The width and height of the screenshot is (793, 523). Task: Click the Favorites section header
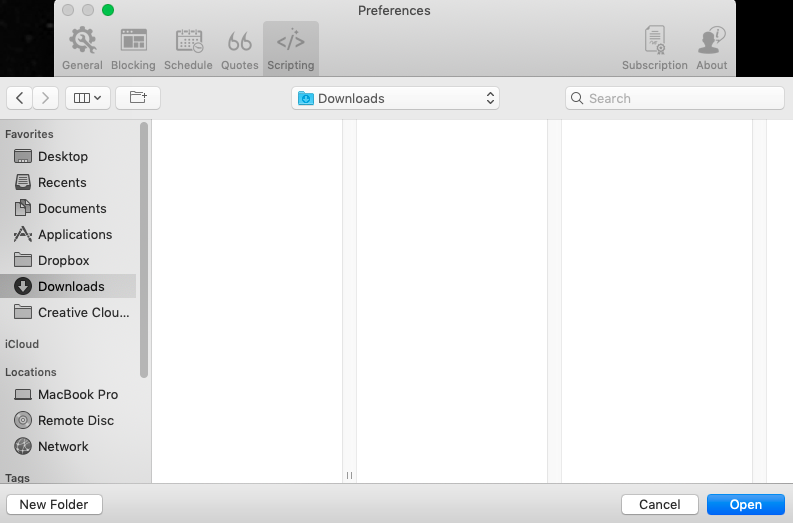29,134
